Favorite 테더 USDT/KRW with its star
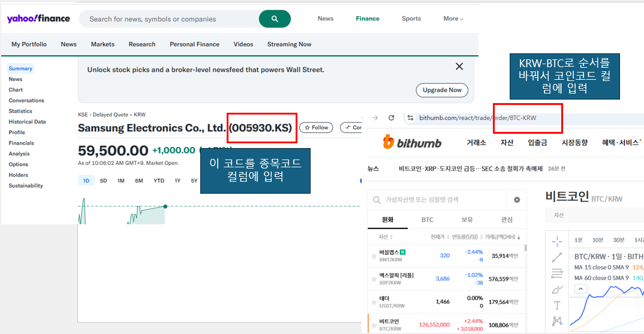 tap(374, 302)
